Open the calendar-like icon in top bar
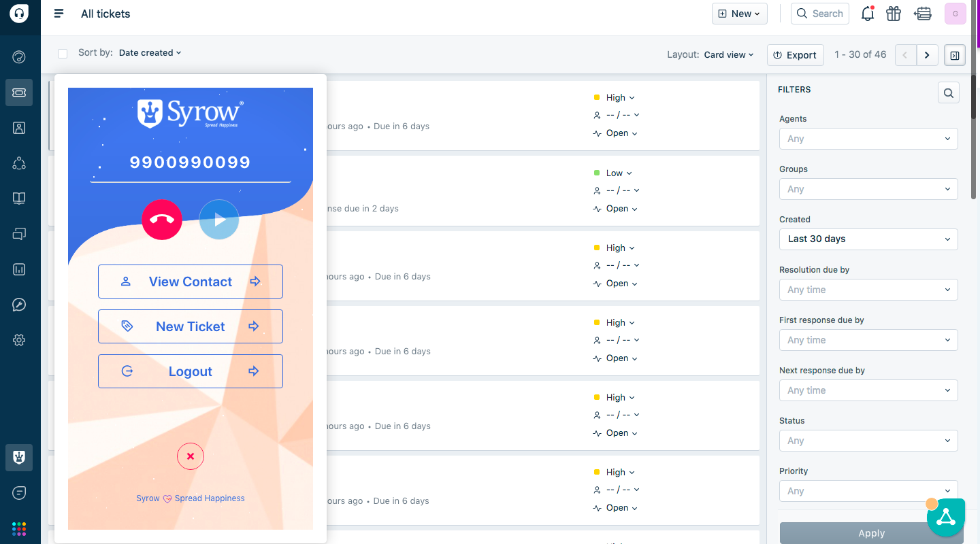 pyautogui.click(x=923, y=14)
